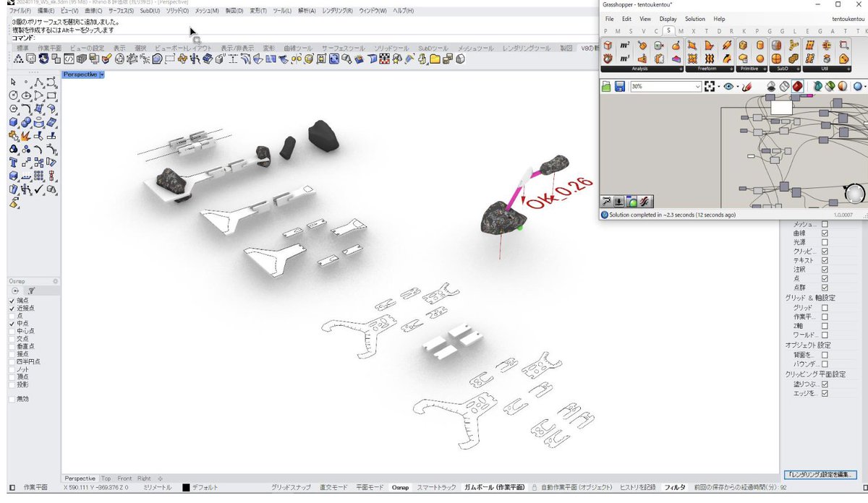Screen dimensions: 868x503
Task: Uncheck the 端点 osnap checkbox
Action: [12, 301]
